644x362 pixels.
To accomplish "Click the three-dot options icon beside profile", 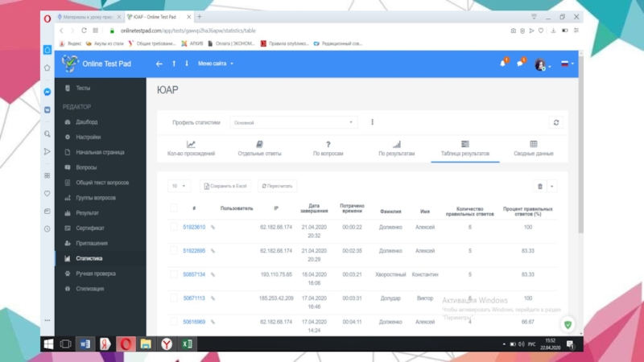I will click(x=372, y=123).
